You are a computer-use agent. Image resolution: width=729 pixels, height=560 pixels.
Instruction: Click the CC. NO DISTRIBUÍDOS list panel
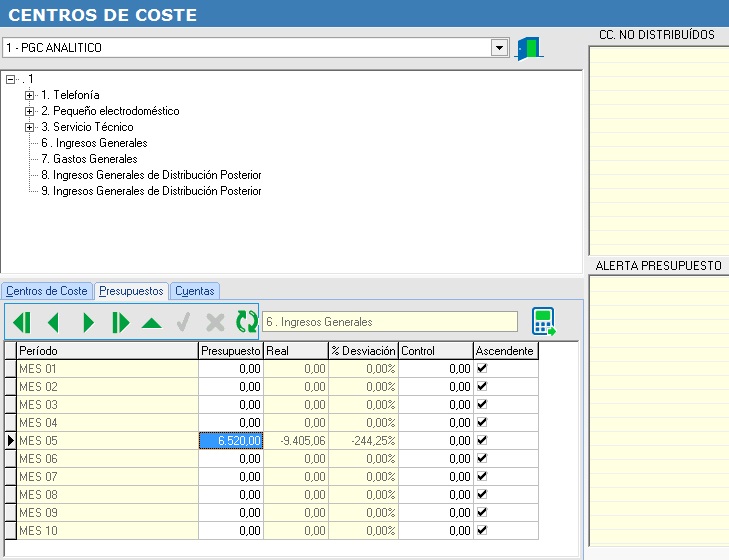[659, 150]
